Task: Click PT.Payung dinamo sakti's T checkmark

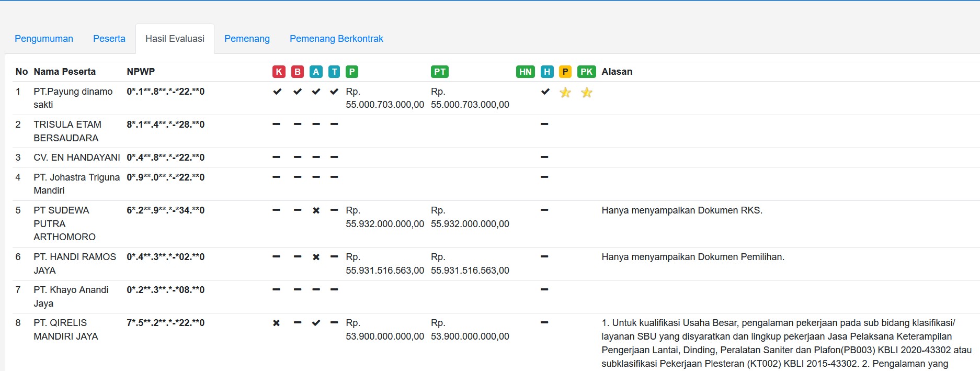Action: [334, 92]
